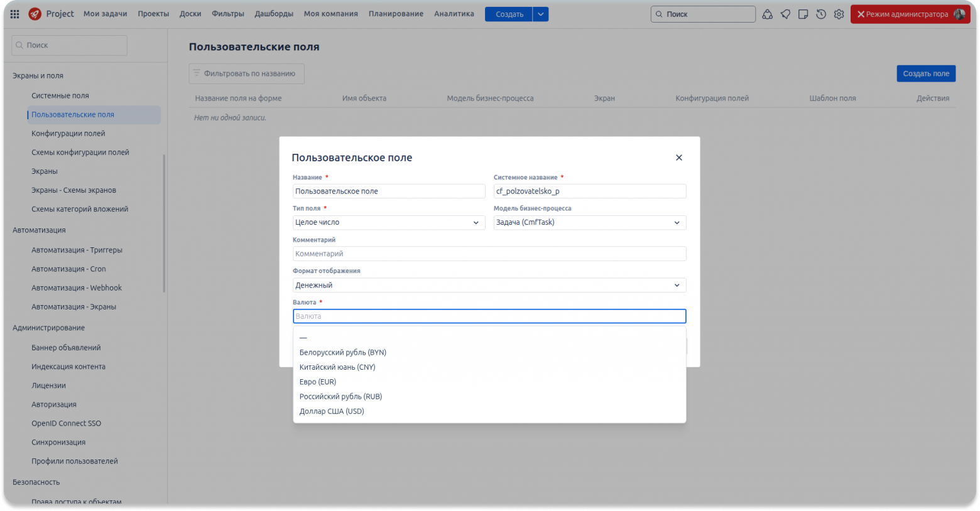Close the Пользовательское поле dialog
Image resolution: width=980 pixels, height=511 pixels.
pos(678,158)
